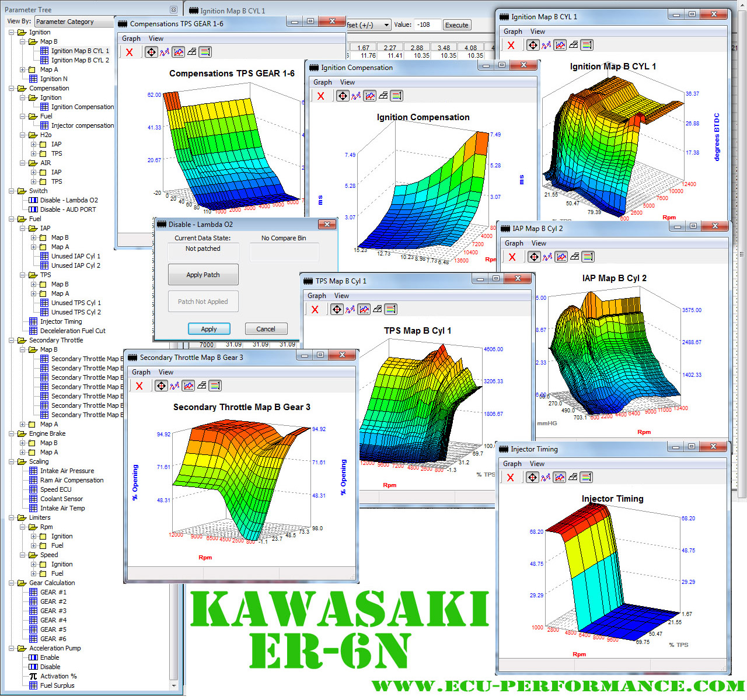Click the switch icon next to Disable - AUD PORT

pos(33,209)
